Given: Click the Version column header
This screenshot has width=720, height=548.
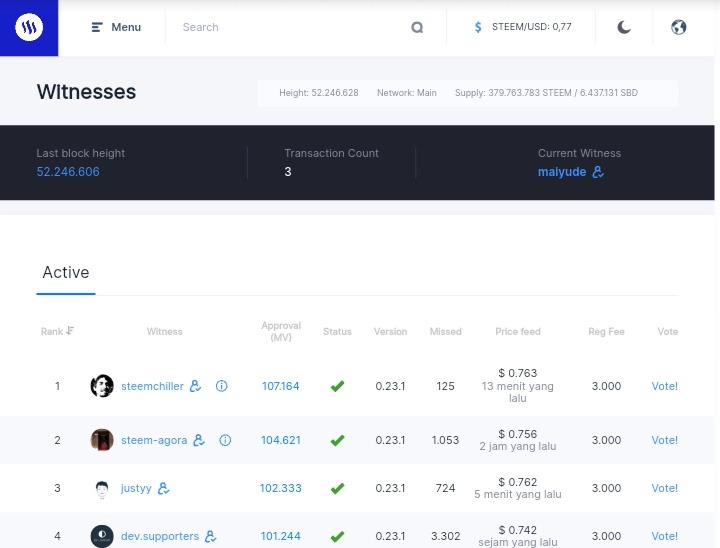Looking at the screenshot, I should [390, 332].
